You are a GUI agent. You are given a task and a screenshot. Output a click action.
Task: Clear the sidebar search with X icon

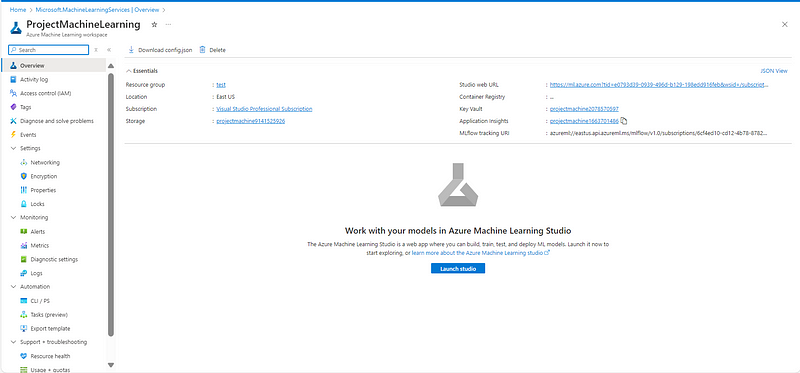[x=96, y=50]
